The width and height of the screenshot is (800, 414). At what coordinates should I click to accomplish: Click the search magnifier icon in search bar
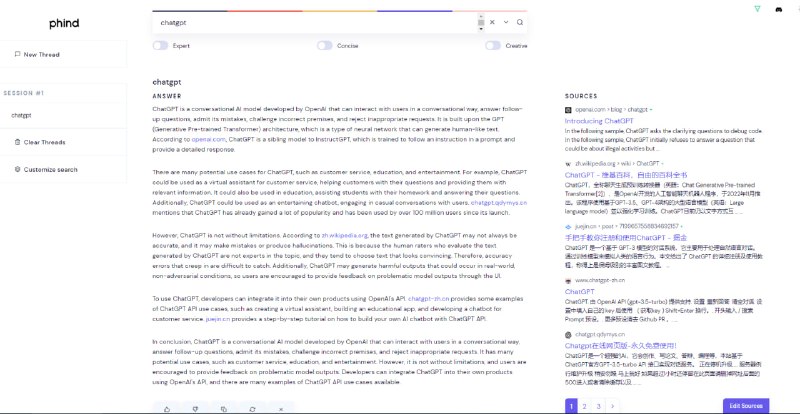[520, 22]
